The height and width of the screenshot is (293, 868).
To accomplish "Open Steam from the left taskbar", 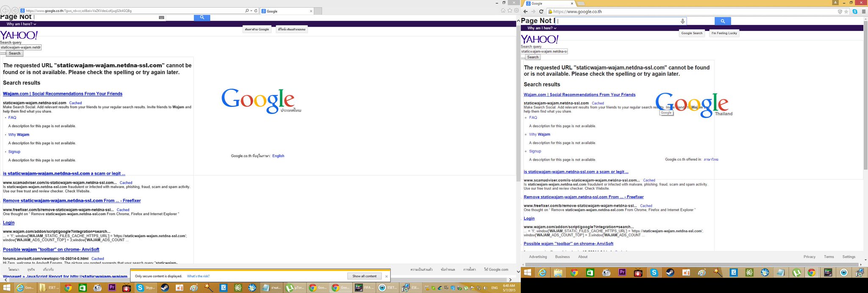I will tap(164, 288).
